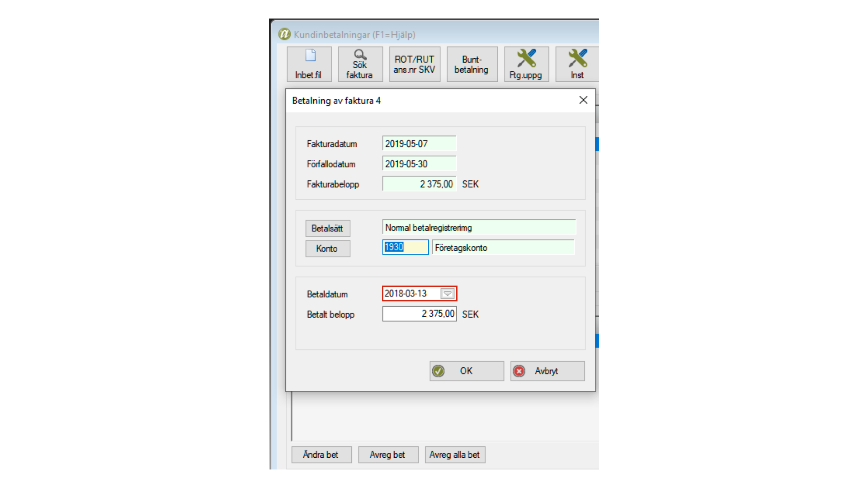
Task: Click Avreg alla bet button
Action: 454,455
